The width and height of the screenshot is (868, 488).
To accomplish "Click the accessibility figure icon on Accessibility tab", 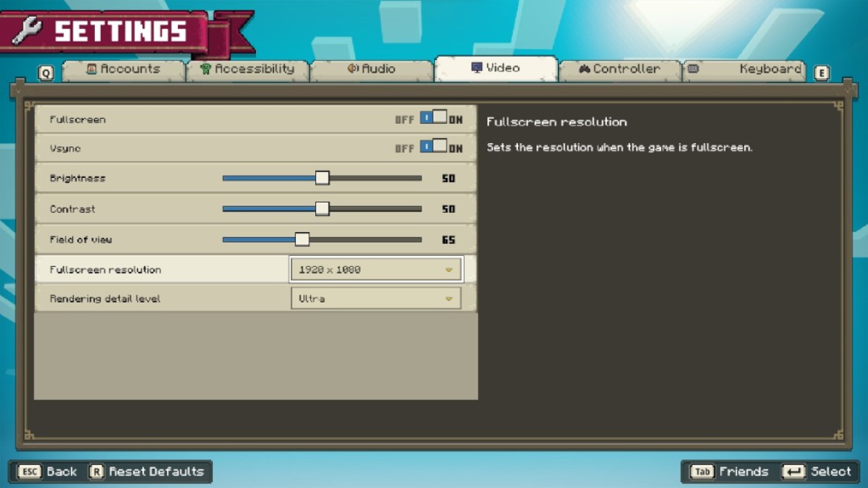I will (x=206, y=69).
